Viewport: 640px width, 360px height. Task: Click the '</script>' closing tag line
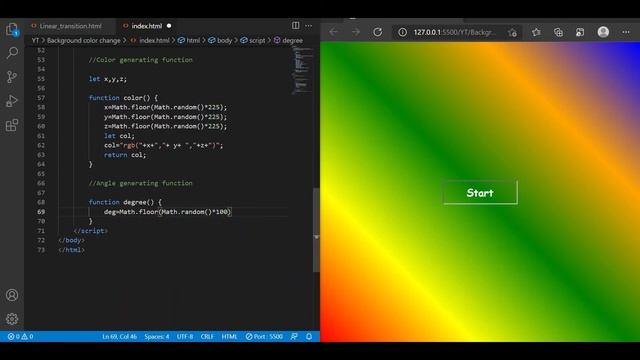[x=91, y=231]
